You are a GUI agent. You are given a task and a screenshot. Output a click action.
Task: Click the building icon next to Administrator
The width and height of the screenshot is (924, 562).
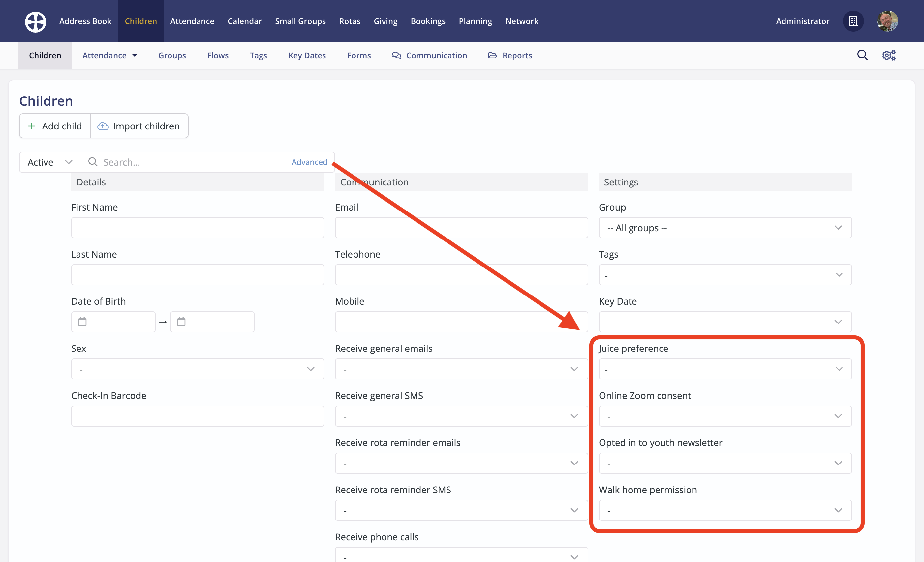tap(853, 21)
